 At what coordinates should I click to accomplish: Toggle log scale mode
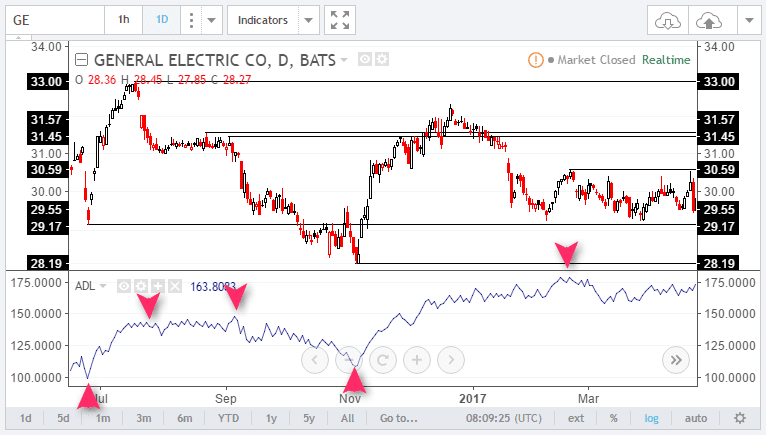(x=651, y=418)
